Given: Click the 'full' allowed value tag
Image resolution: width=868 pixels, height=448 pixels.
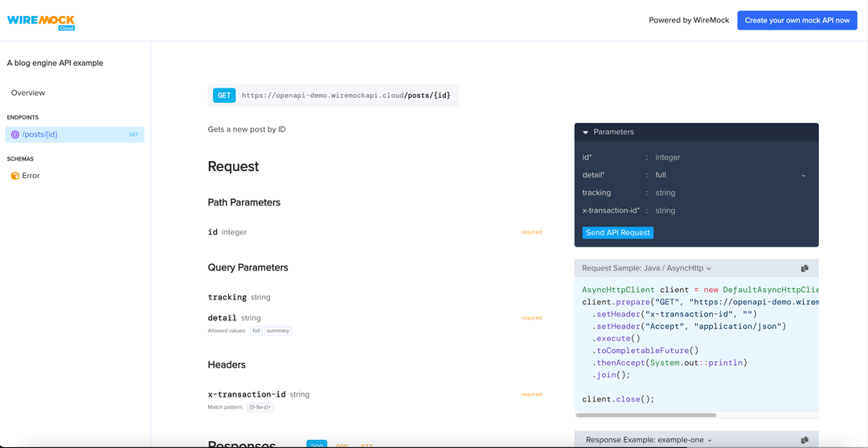Looking at the screenshot, I should (x=256, y=331).
